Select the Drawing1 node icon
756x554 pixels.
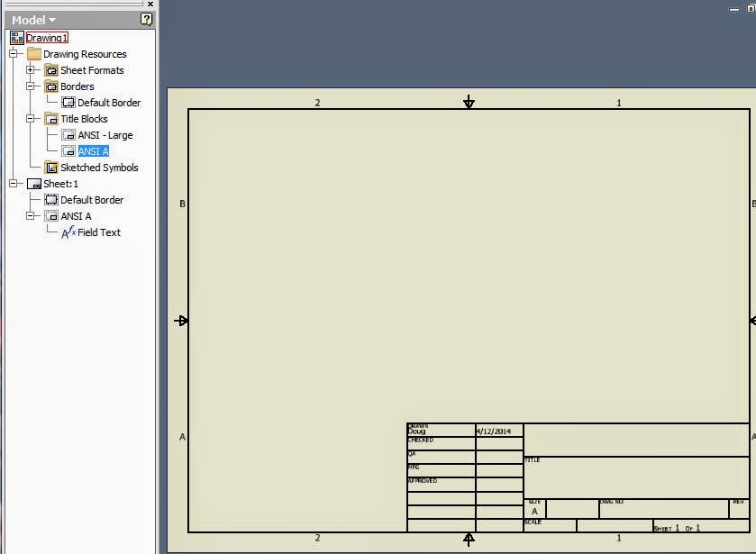pos(15,38)
